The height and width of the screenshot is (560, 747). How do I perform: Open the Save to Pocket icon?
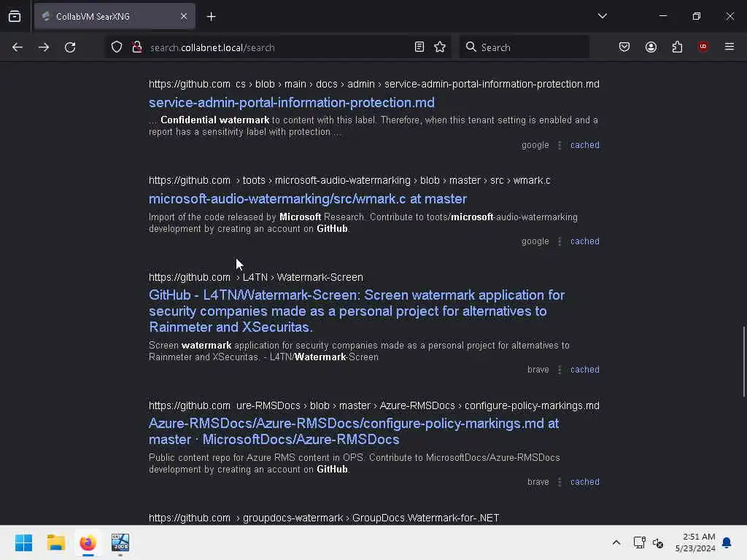click(x=624, y=47)
